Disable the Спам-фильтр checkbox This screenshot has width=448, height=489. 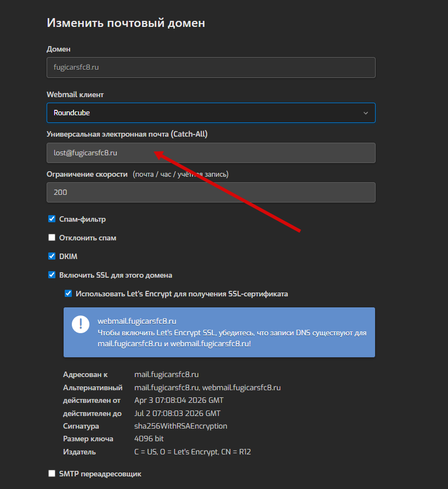[52, 219]
